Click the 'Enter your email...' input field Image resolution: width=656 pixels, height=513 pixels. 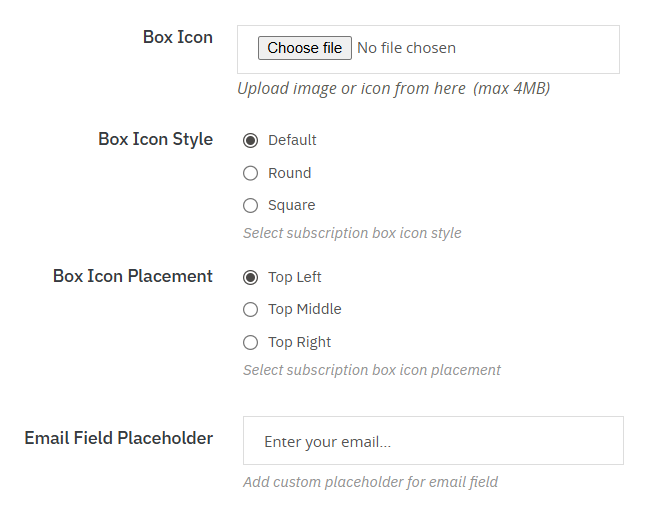pyautogui.click(x=433, y=441)
